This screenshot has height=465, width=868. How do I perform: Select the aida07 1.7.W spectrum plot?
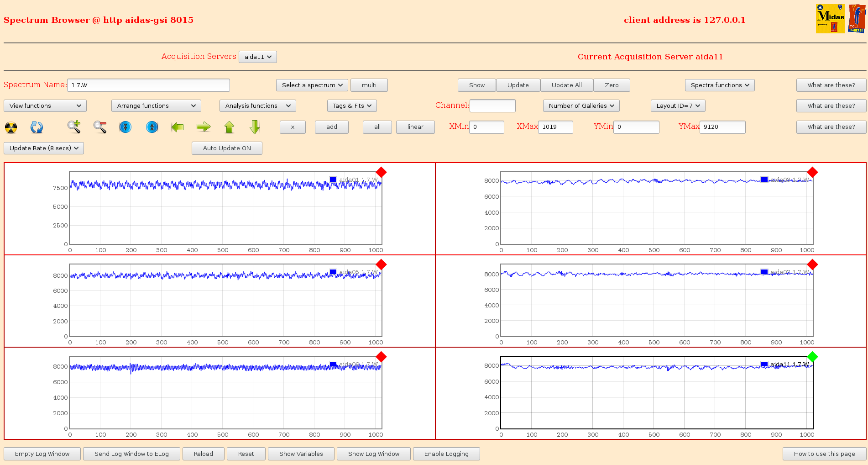pos(657,300)
